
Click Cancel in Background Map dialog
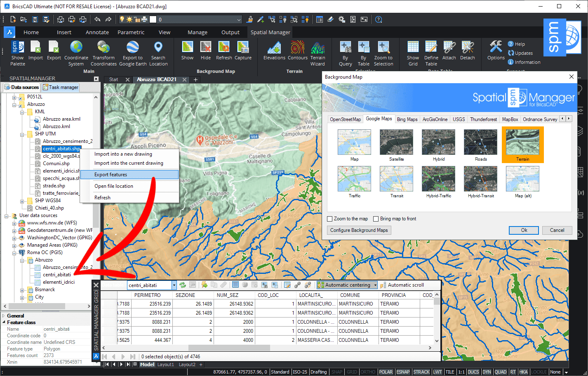click(x=557, y=230)
